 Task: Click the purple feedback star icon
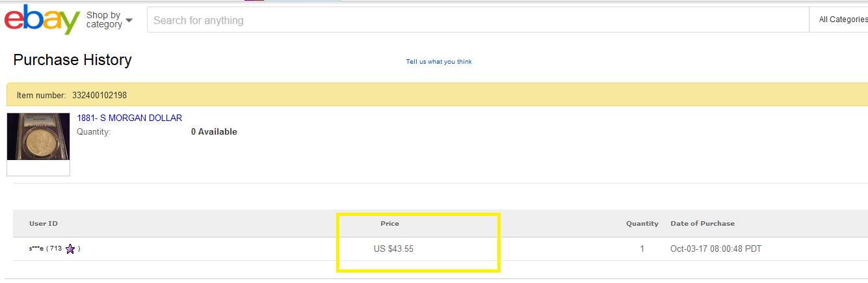70,249
